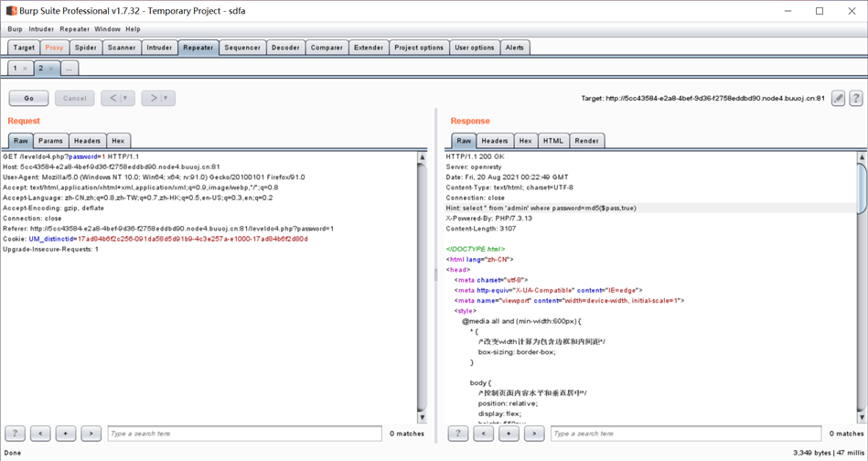Switch to the Scanner tab
The image size is (868, 461).
[x=122, y=48]
